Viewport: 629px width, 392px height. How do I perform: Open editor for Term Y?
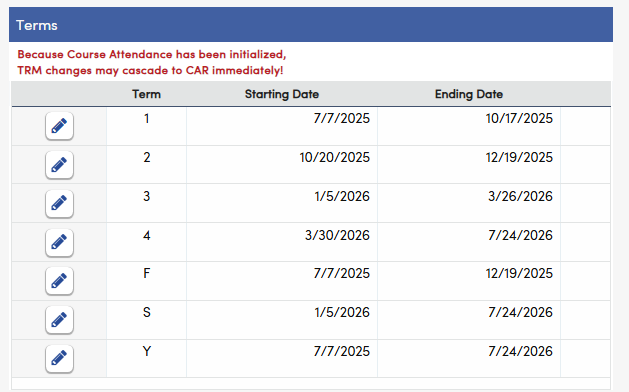point(59,359)
